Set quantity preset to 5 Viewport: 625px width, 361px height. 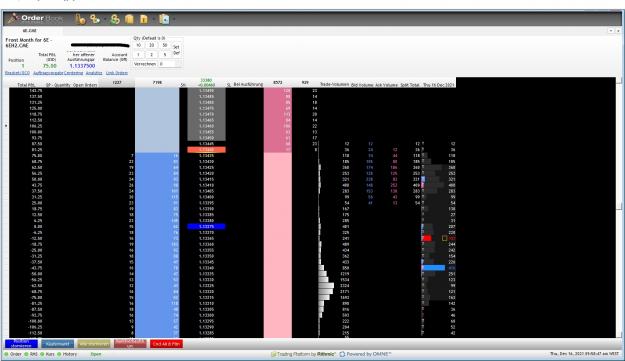point(165,55)
